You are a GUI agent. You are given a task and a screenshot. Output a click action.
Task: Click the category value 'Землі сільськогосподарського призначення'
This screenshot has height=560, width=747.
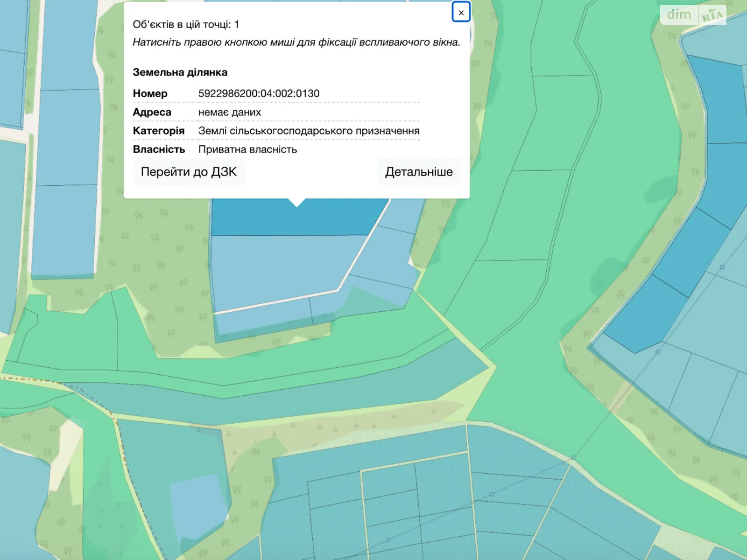309,131
